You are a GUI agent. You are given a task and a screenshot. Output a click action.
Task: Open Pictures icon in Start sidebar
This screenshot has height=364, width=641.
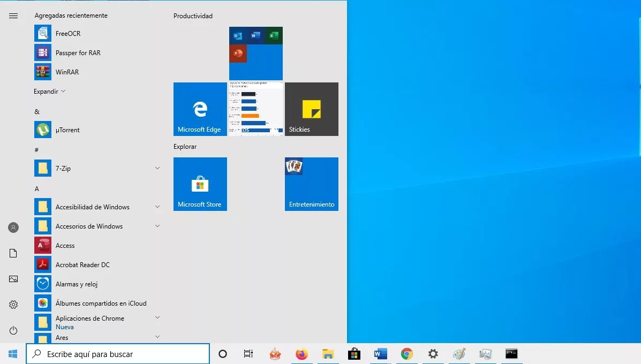pyautogui.click(x=13, y=279)
